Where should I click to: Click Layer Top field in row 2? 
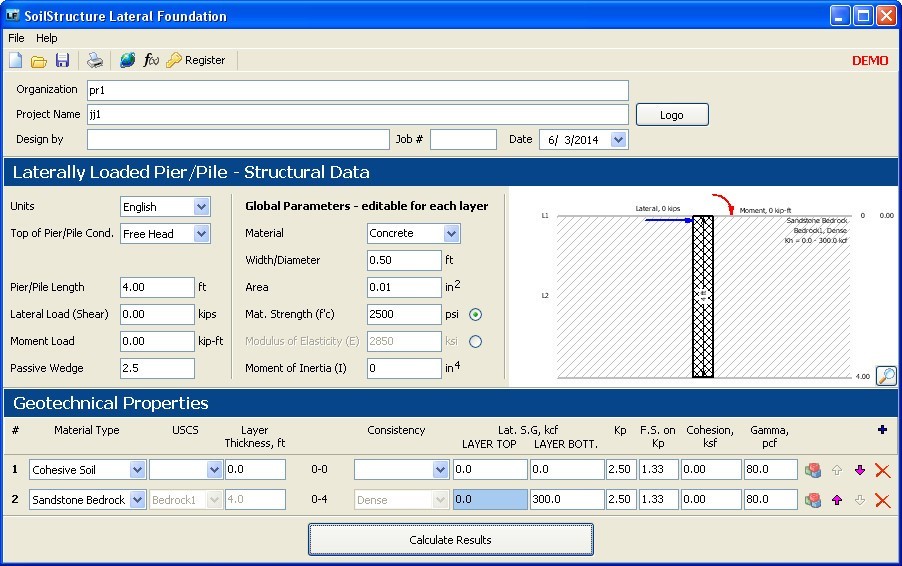(490, 499)
